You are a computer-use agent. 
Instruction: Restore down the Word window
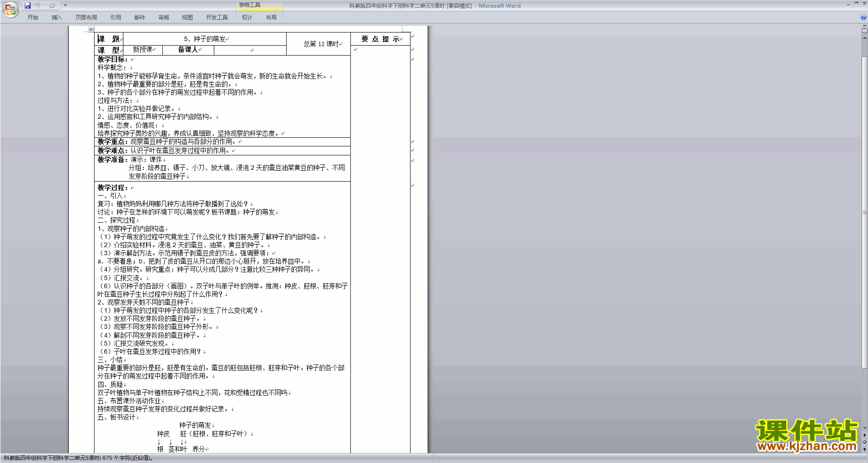point(856,4)
